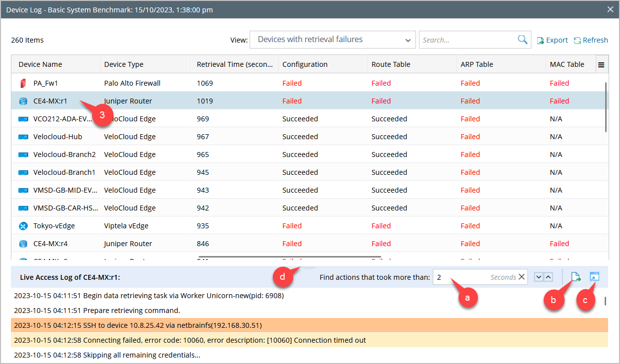Refresh the device log list
Screen dimensions: 620x364
[591, 40]
